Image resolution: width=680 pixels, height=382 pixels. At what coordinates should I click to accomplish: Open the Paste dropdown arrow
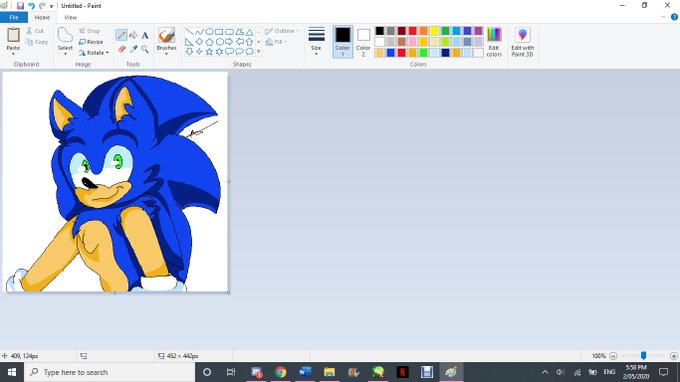pyautogui.click(x=13, y=54)
